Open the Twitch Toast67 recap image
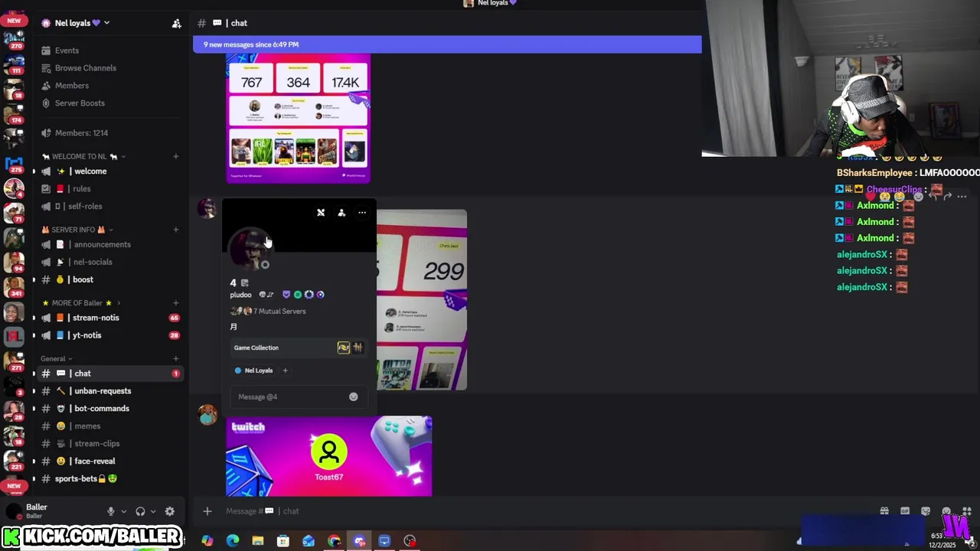The height and width of the screenshot is (551, 980). point(328,456)
